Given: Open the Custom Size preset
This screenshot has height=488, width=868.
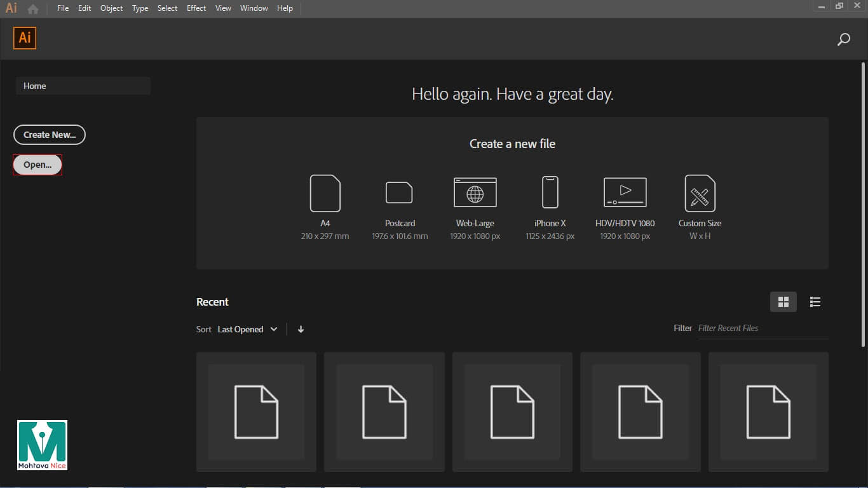Looking at the screenshot, I should 700,193.
